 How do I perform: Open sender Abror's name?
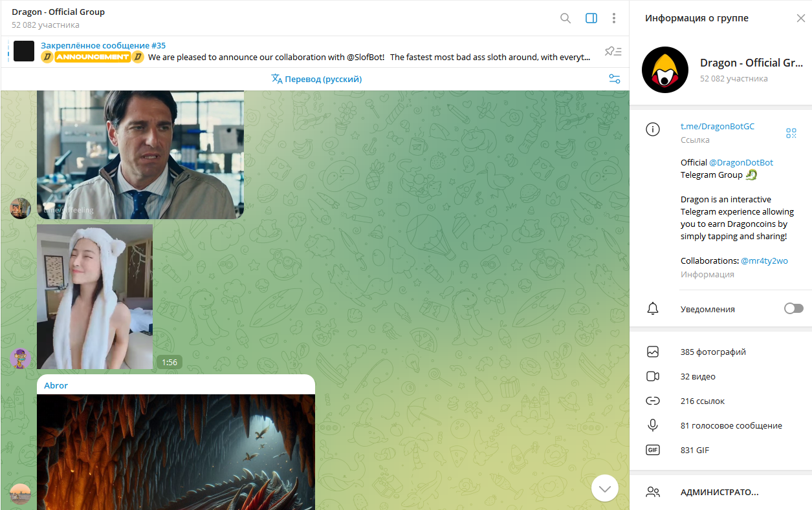(56, 385)
